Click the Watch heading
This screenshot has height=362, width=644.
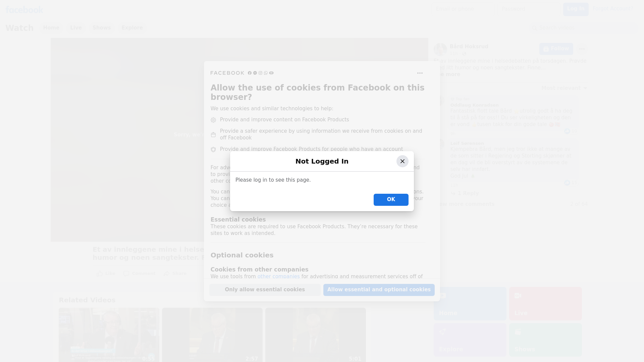19,28
